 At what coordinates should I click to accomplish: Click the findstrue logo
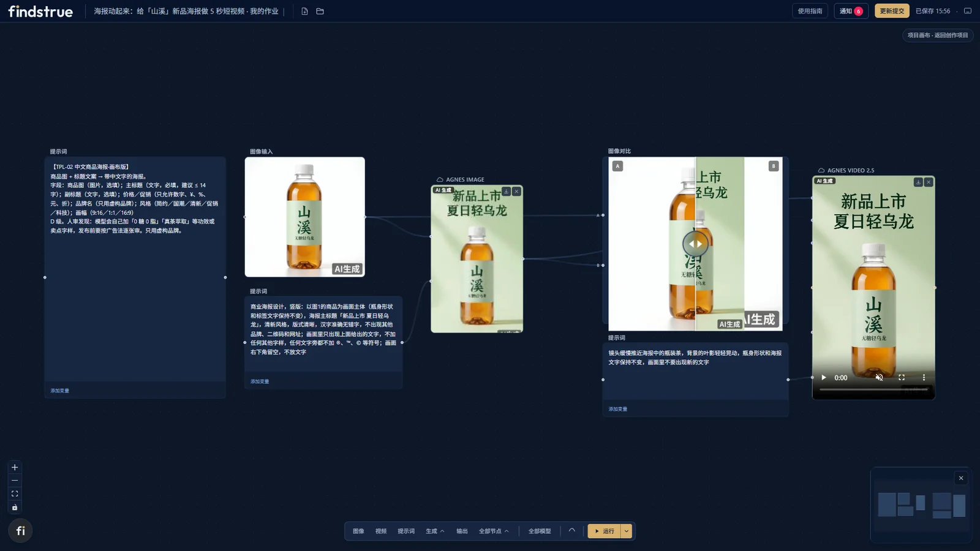(40, 11)
